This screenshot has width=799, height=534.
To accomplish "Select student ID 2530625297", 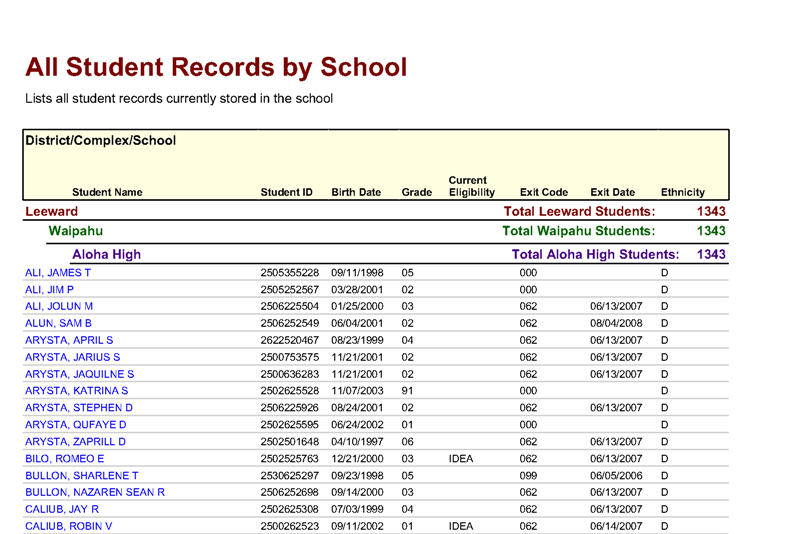I will pyautogui.click(x=289, y=475).
